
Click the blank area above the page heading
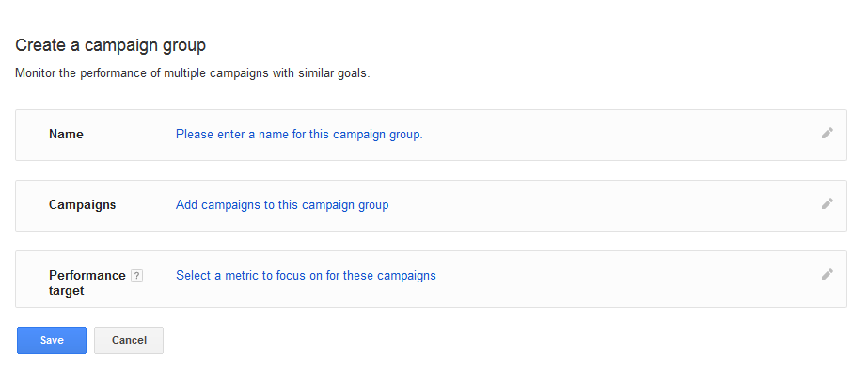434,17
